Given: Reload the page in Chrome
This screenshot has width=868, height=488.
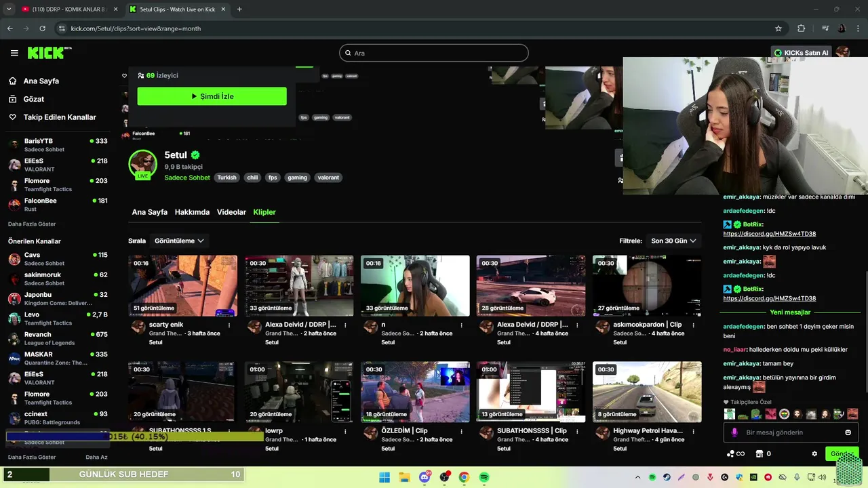Looking at the screenshot, I should [42, 28].
